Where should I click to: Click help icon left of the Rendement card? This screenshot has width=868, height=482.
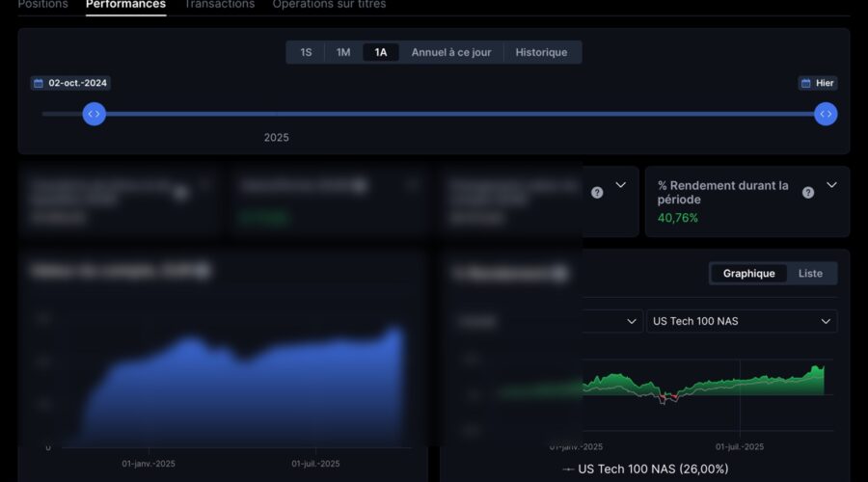[x=597, y=193]
